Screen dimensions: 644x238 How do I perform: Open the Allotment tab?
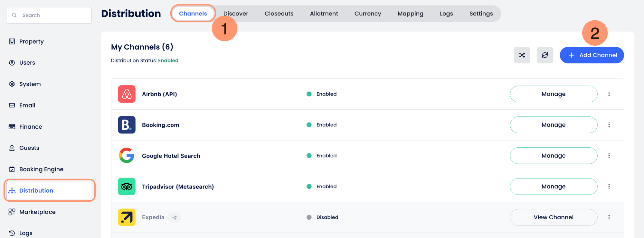click(324, 14)
